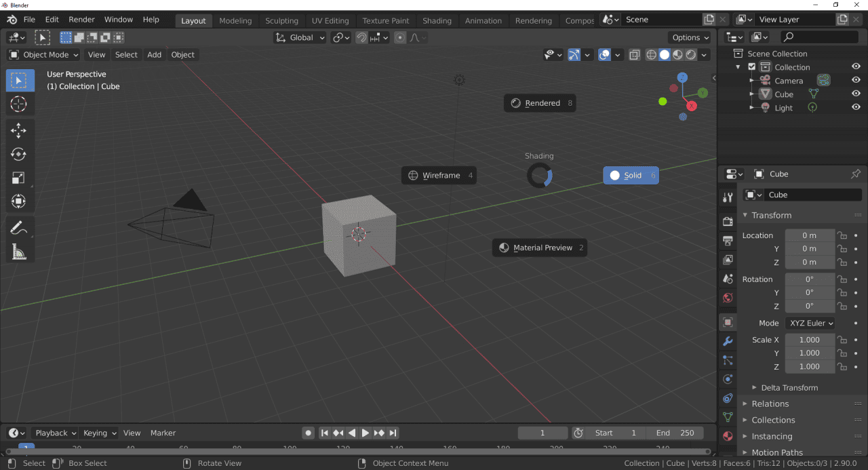Hide the Light in the viewport
This screenshot has width=868, height=470.
pos(856,107)
